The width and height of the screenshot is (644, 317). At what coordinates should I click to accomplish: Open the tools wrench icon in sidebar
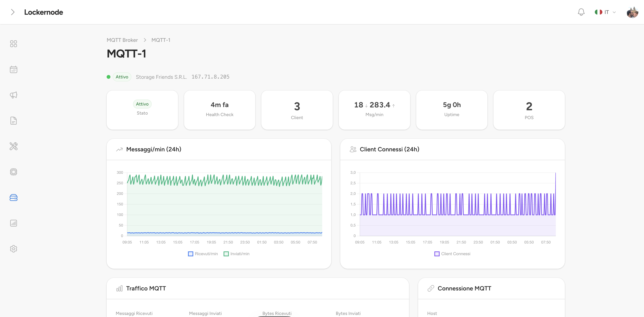point(14,146)
